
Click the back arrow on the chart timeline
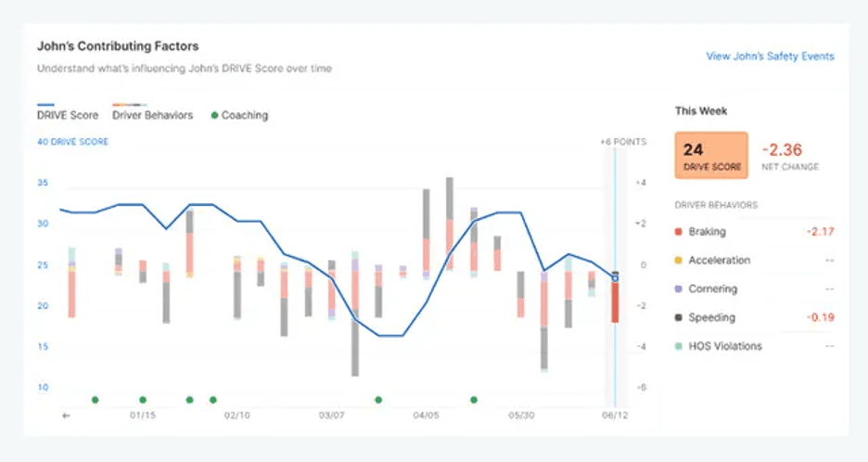click(66, 416)
